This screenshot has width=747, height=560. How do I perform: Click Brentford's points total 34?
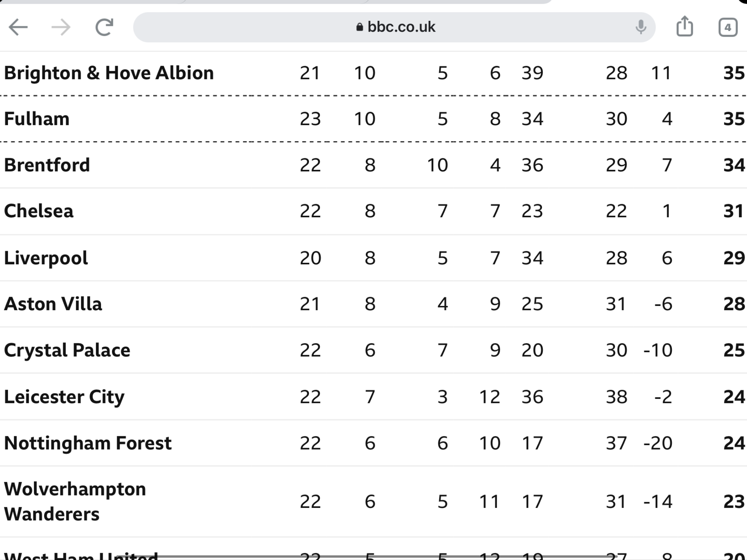point(734,165)
